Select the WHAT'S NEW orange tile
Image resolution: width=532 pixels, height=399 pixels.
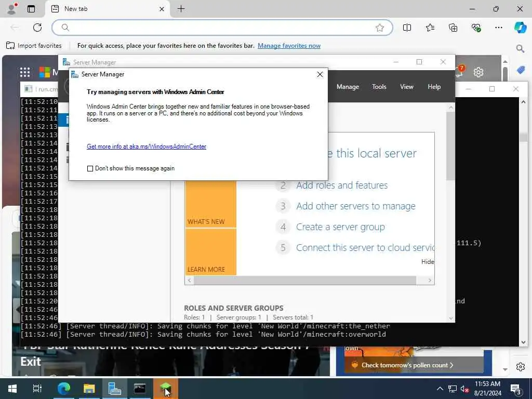pos(211,204)
